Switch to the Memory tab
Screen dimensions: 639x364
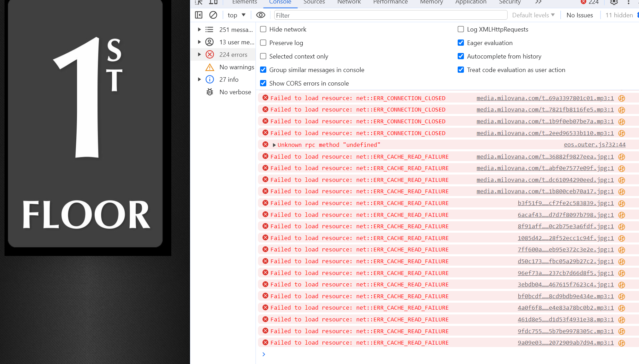[x=431, y=2]
